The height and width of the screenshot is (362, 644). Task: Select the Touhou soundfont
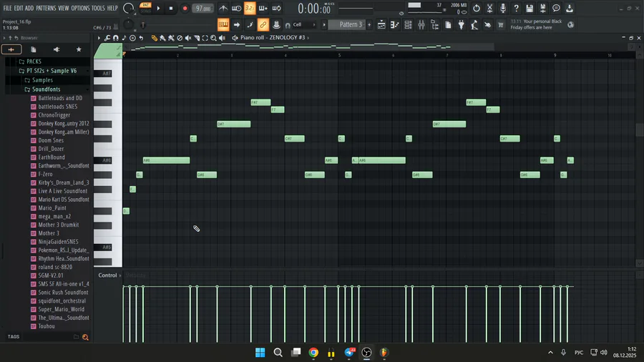point(47,326)
